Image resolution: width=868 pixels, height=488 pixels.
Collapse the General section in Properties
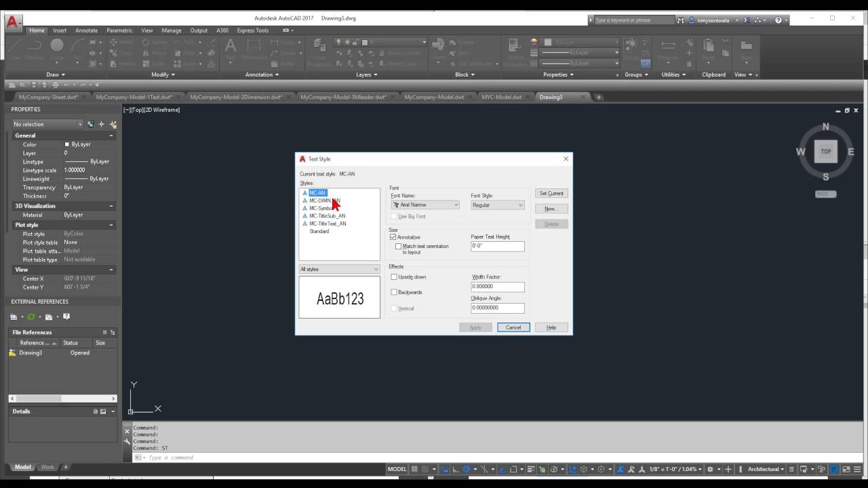click(x=111, y=136)
